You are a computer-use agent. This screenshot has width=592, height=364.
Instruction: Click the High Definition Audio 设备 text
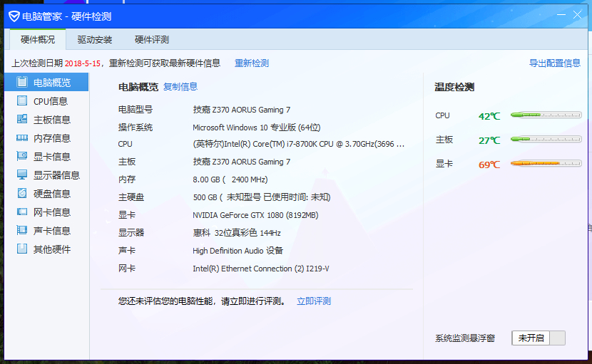pyautogui.click(x=238, y=251)
